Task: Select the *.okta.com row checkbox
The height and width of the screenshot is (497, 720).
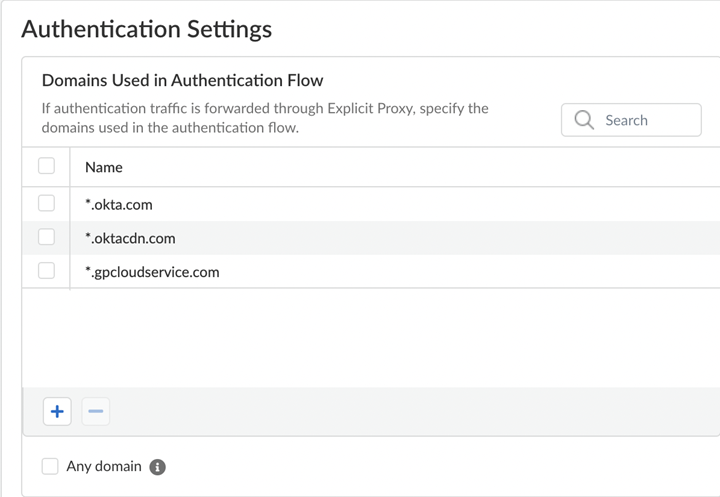Action: [46, 203]
